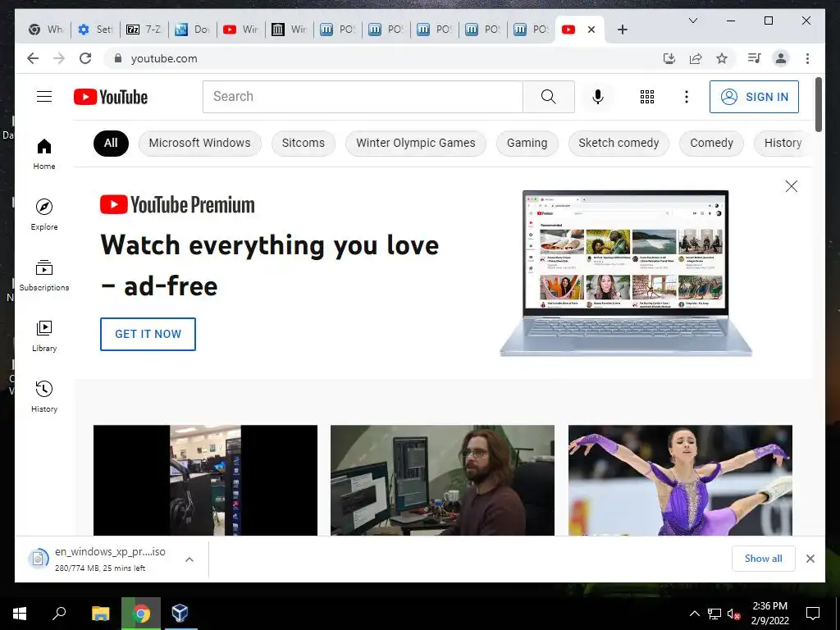Click the Chrome taskbar icon
Viewport: 840px width, 630px height.
[x=141, y=614]
